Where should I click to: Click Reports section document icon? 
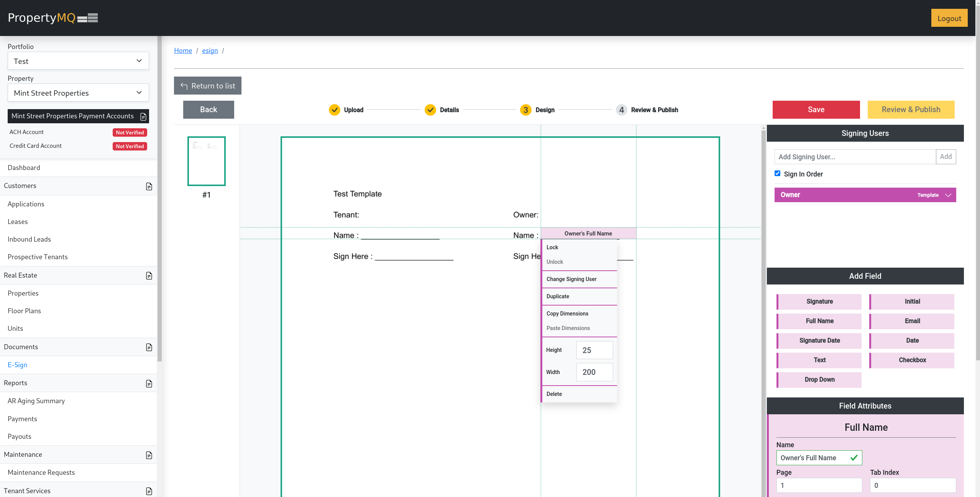coord(149,383)
